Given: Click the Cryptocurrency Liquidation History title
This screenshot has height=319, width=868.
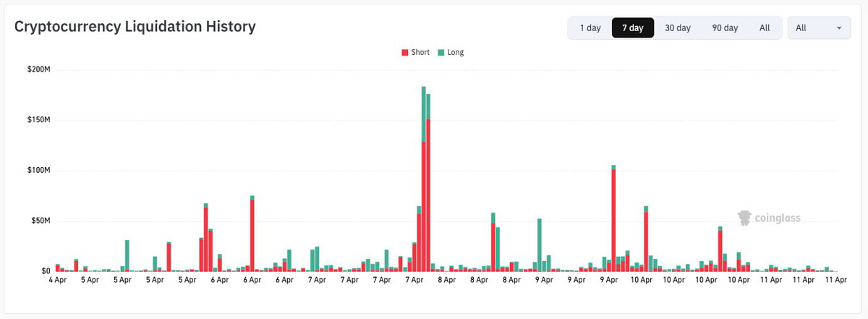Looking at the screenshot, I should [x=135, y=27].
